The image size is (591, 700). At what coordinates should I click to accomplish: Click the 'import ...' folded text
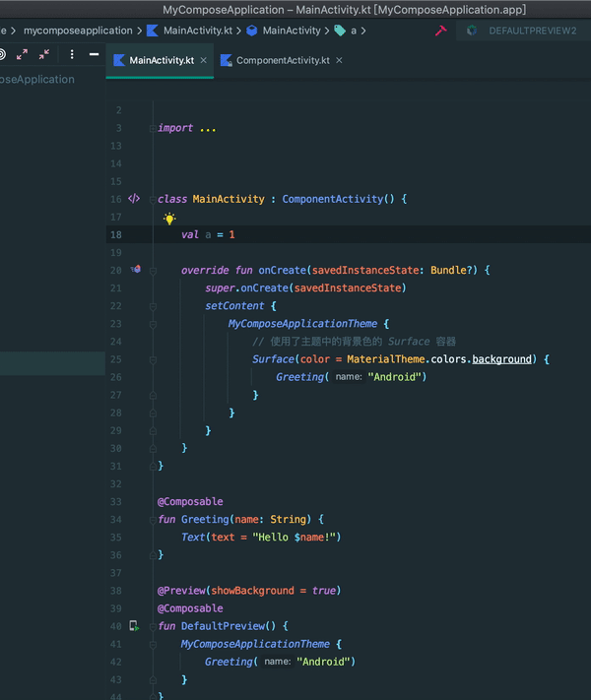click(x=187, y=128)
